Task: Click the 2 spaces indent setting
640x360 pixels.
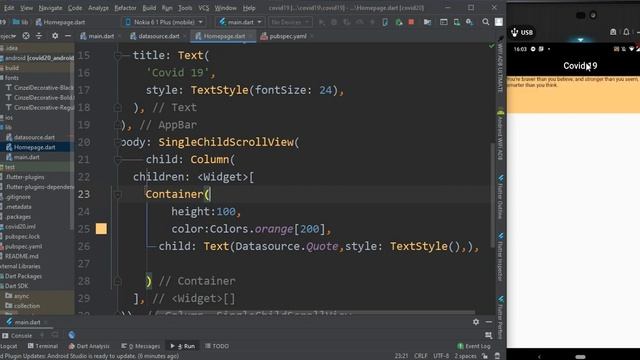Action: coord(465,356)
